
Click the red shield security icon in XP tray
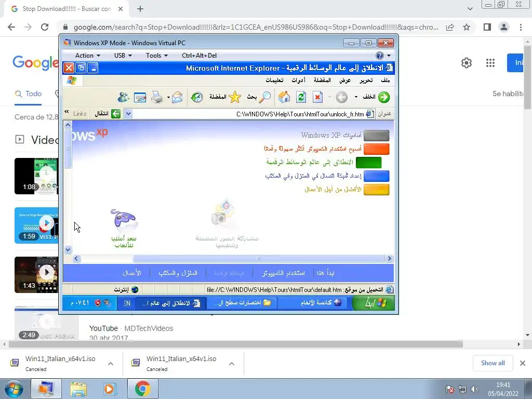click(x=98, y=303)
